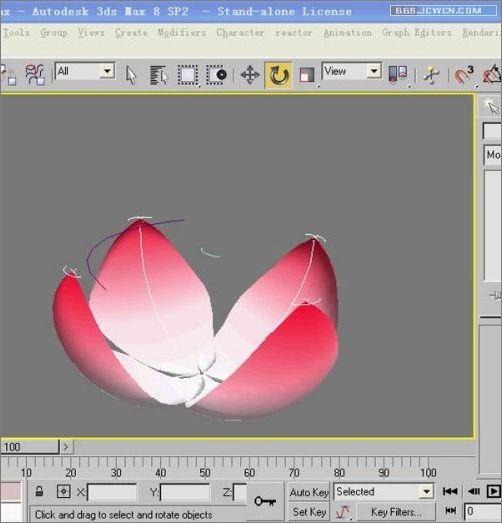
Task: Click the current frame number field
Action: [483, 511]
